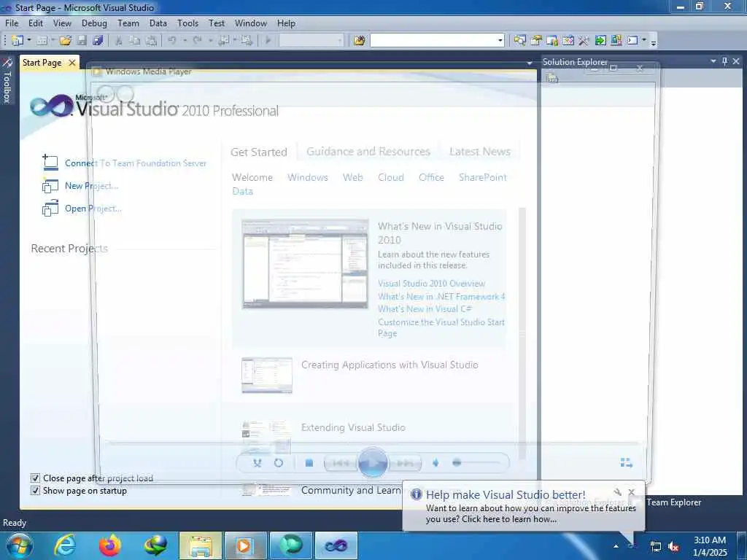Switch to the Latest News tab
747x560 pixels.
pyautogui.click(x=480, y=152)
